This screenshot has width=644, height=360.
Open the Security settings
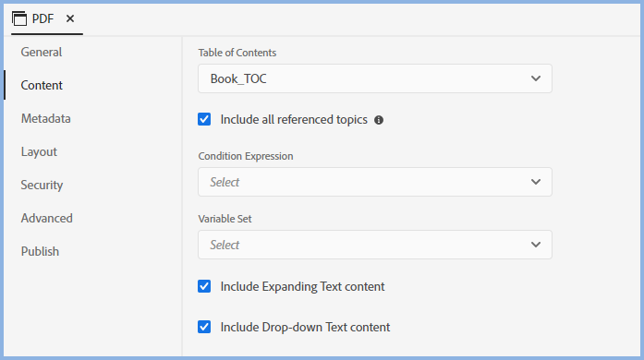coord(42,186)
